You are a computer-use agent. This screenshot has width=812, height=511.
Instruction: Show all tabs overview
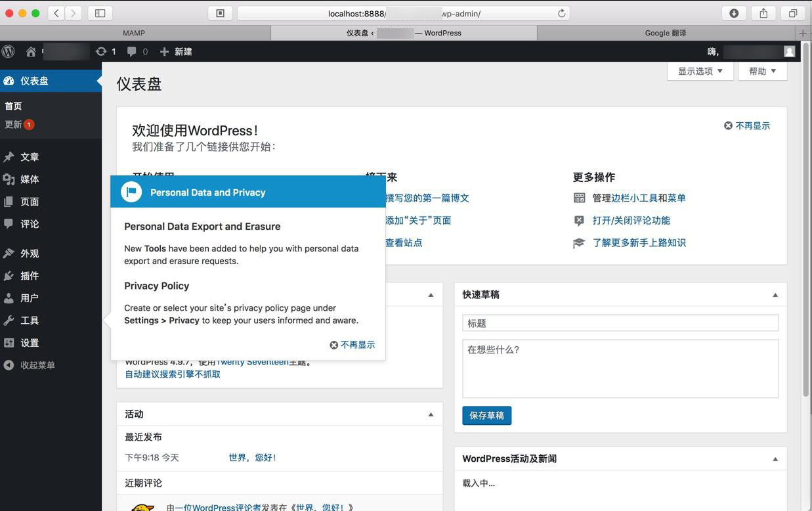793,13
